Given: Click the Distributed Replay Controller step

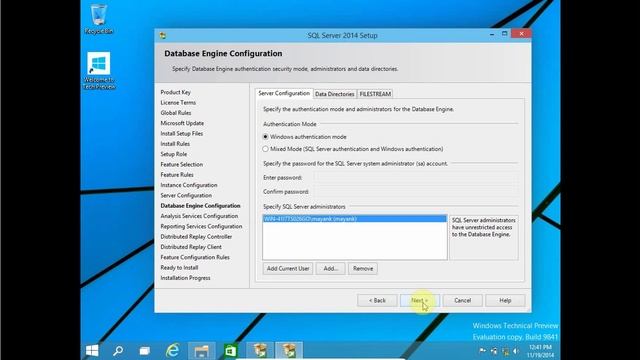Looking at the screenshot, I should point(196,236).
